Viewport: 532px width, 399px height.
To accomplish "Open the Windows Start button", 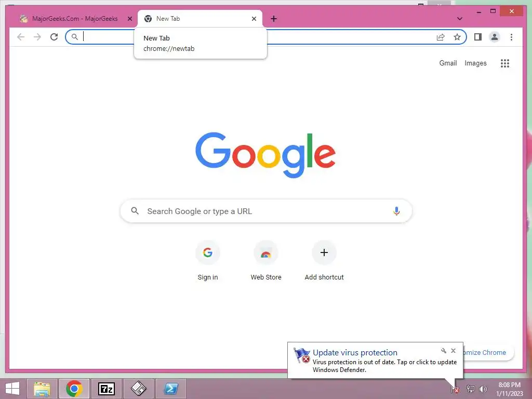I will coord(12,389).
